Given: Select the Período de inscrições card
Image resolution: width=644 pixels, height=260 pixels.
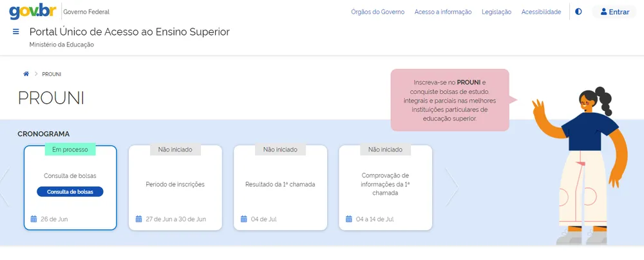Looking at the screenshot, I should click(x=175, y=188).
